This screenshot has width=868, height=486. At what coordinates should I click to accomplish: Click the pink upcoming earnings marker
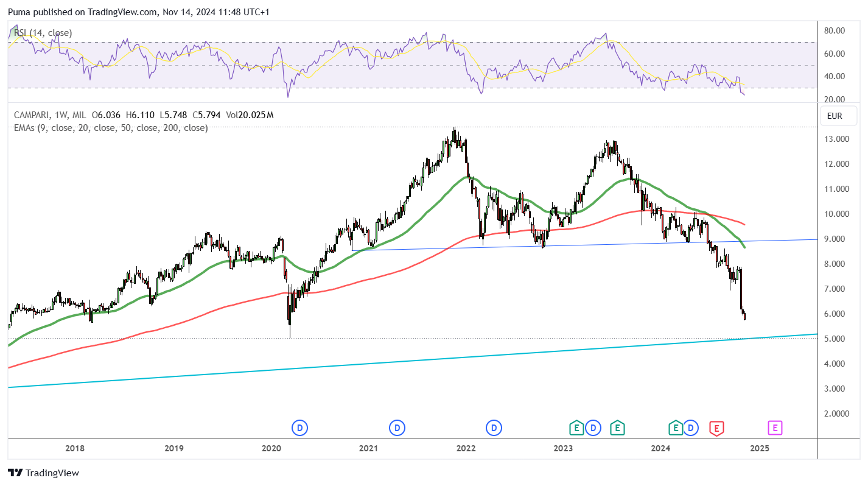click(x=775, y=428)
